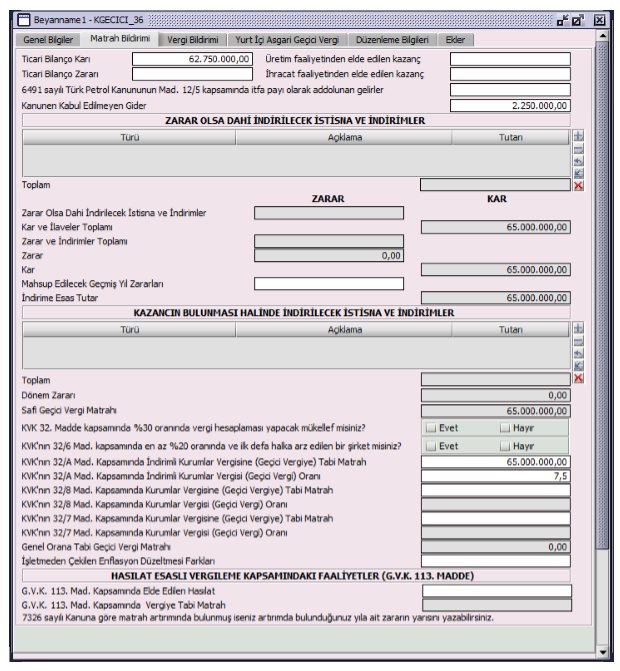The image size is (620, 671).
Task: Click the HASILAT ESASLI VERGİLEME section heading
Action: (x=292, y=576)
